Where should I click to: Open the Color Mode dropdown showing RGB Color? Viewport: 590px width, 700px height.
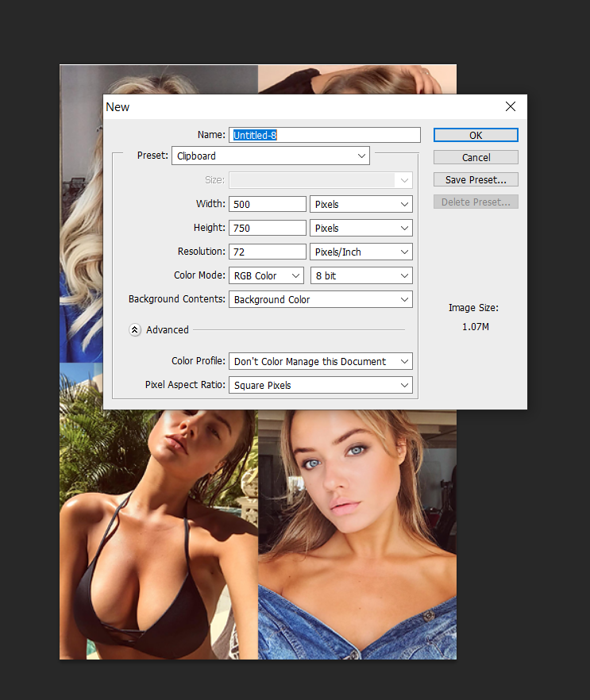pos(266,276)
